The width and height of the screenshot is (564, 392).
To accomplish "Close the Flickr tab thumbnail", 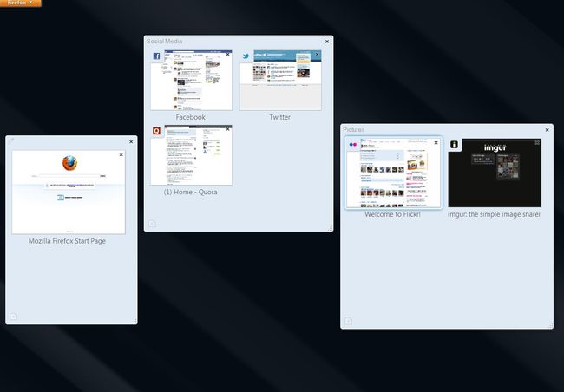I will coord(436,143).
